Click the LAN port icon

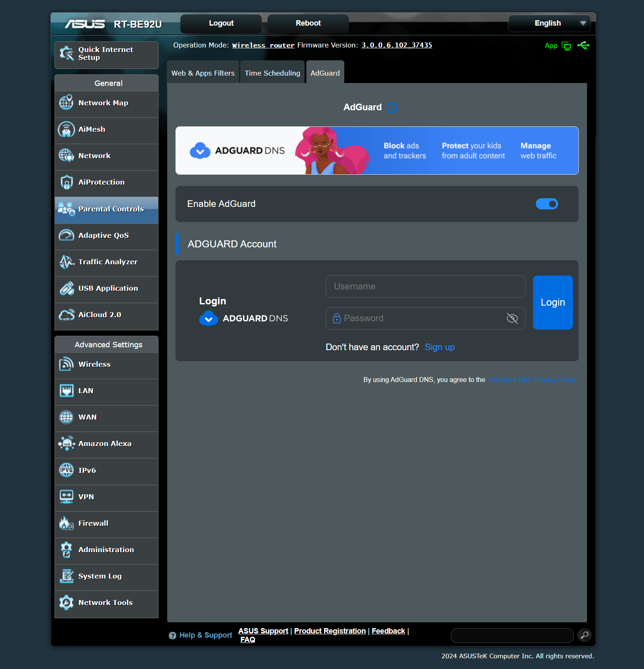tap(66, 391)
